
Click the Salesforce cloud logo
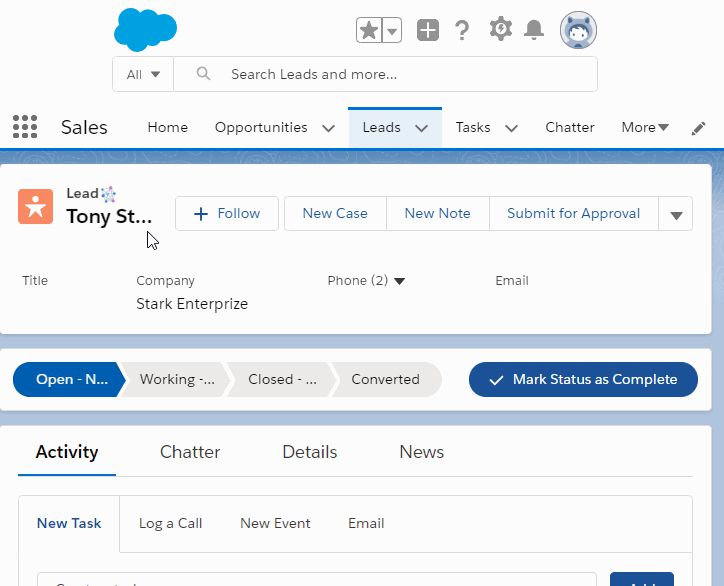145,30
